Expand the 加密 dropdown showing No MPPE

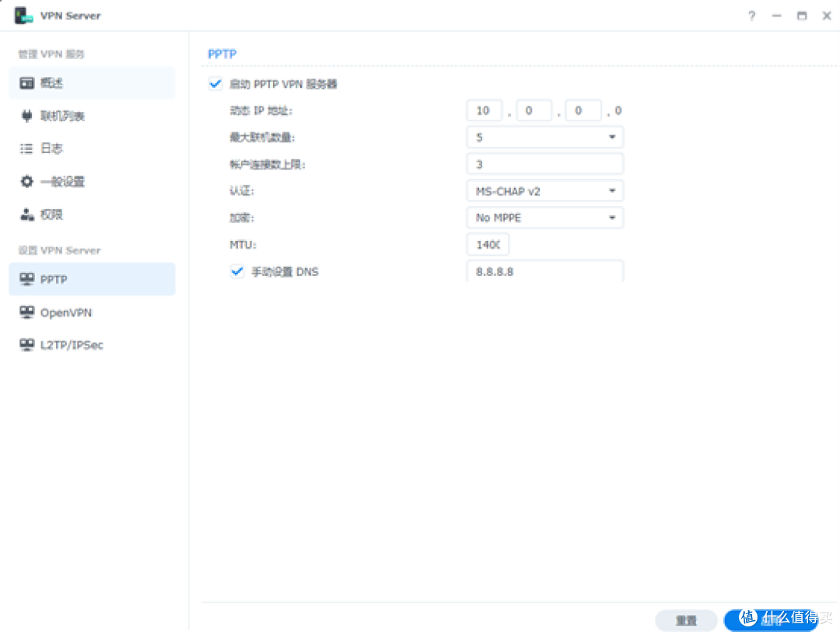(544, 218)
